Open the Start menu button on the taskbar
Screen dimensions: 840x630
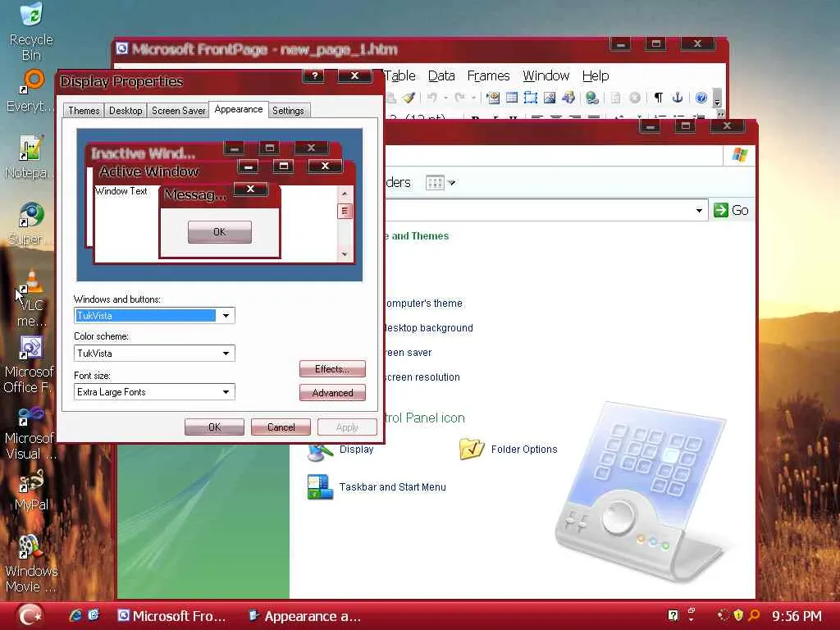(30, 615)
